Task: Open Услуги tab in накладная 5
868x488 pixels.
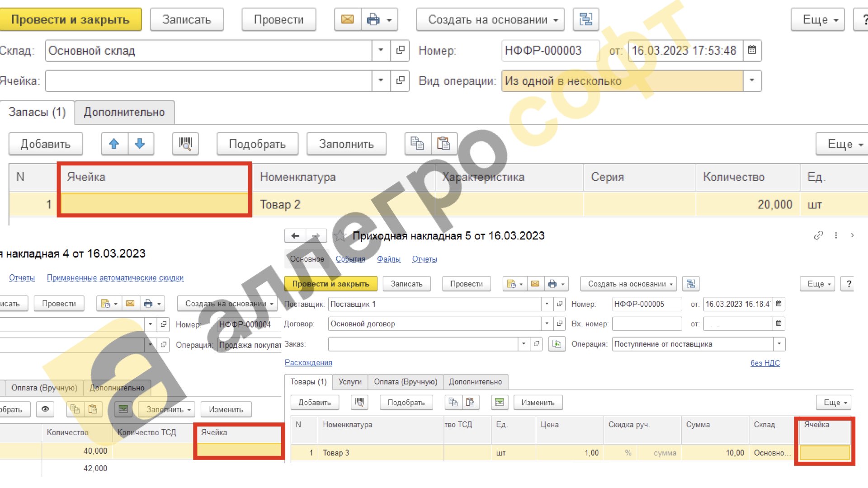Action: point(350,382)
